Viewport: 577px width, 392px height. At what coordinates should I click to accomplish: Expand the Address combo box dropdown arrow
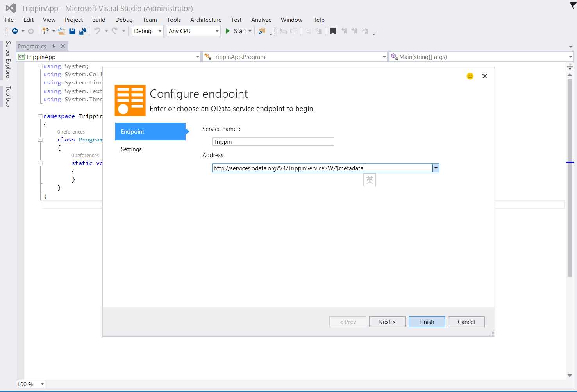(x=436, y=168)
